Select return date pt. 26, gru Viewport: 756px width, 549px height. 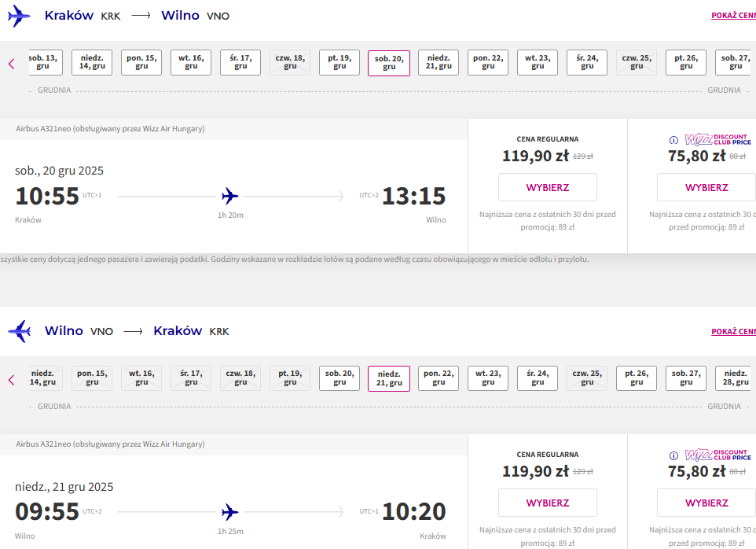click(x=637, y=378)
